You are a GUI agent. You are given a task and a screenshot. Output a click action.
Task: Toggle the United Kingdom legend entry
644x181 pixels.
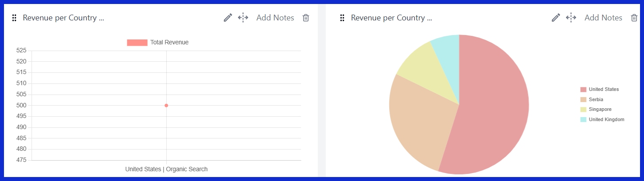602,119
